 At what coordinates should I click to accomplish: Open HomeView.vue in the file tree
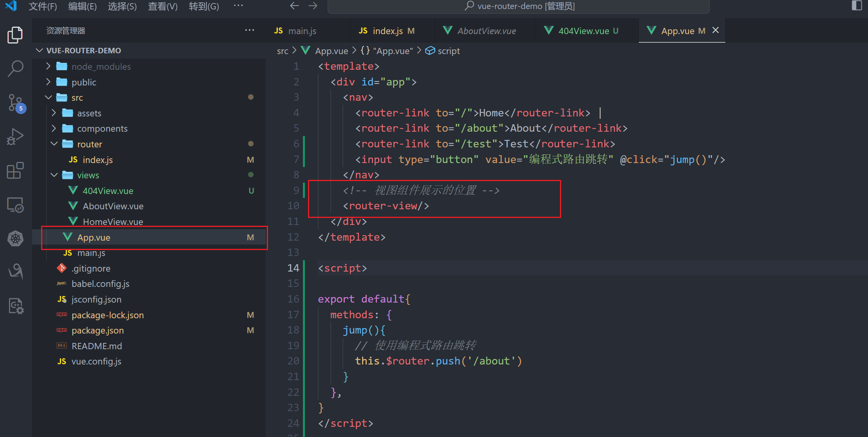click(113, 222)
